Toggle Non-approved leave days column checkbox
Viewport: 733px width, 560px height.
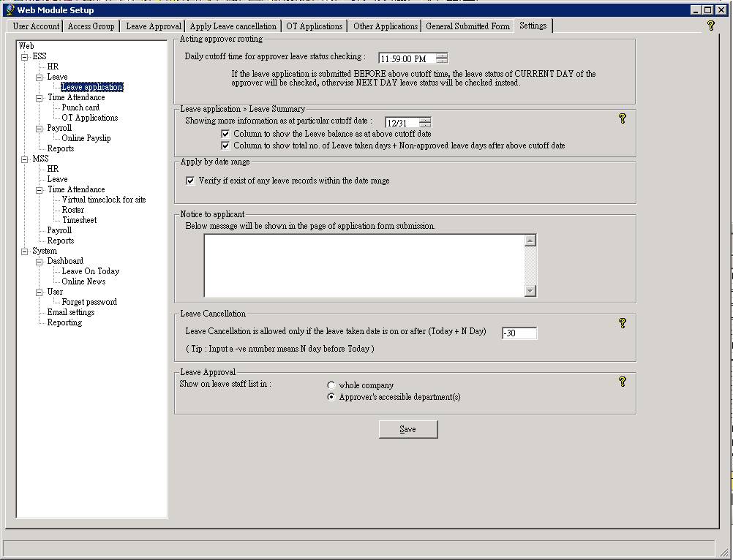tap(226, 145)
